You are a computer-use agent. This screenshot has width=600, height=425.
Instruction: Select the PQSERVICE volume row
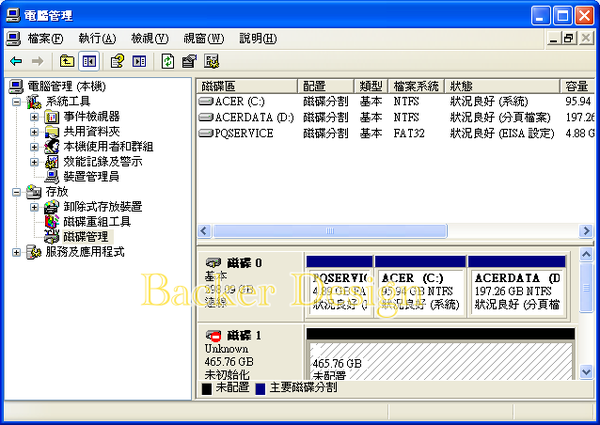pos(395,133)
